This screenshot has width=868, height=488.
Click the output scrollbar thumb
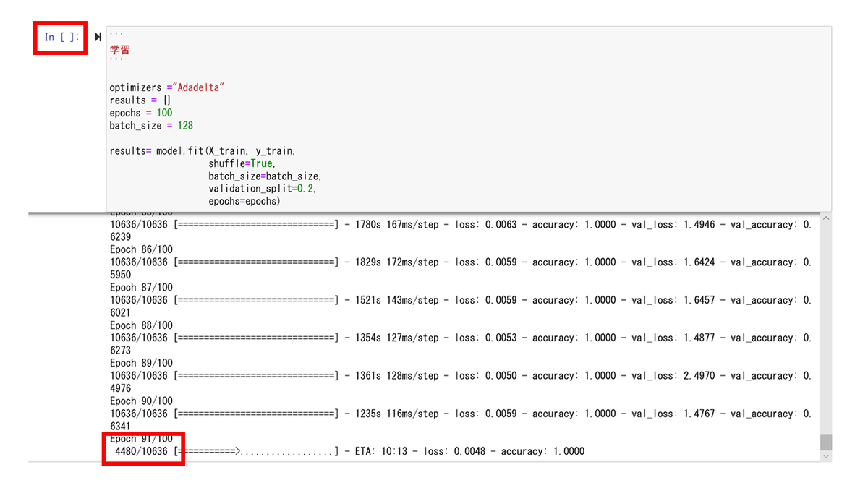826,442
